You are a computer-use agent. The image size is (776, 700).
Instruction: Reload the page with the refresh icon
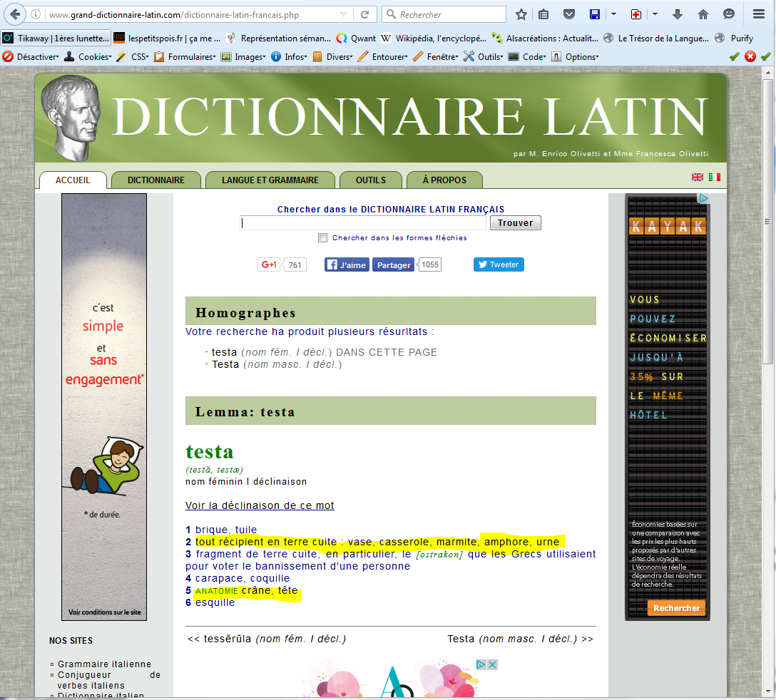pyautogui.click(x=364, y=14)
